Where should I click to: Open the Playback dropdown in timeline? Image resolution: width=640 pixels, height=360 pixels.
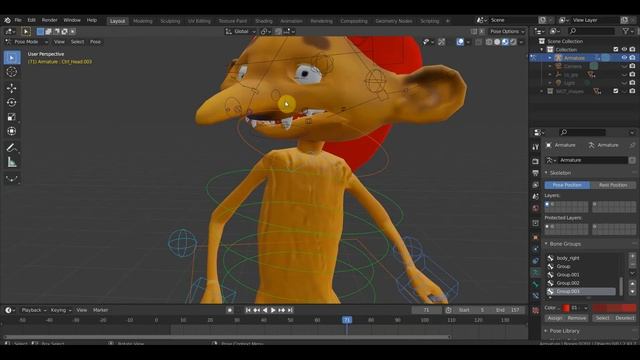pos(33,310)
